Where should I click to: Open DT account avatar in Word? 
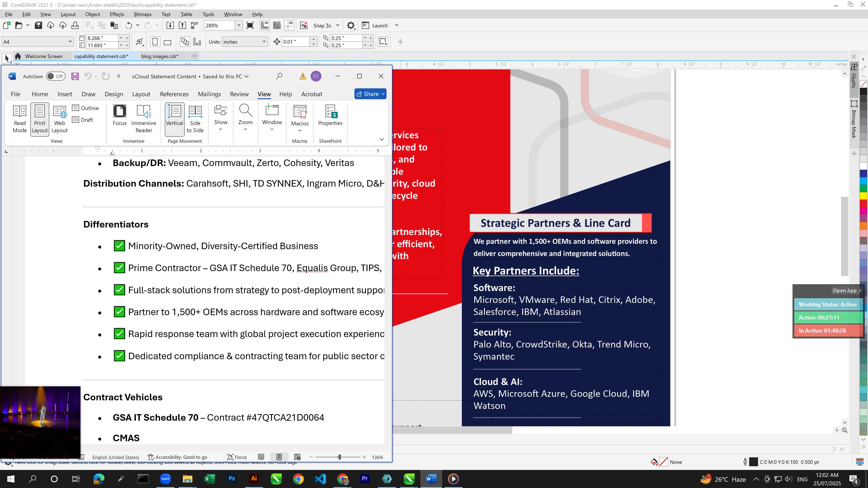[x=316, y=76]
